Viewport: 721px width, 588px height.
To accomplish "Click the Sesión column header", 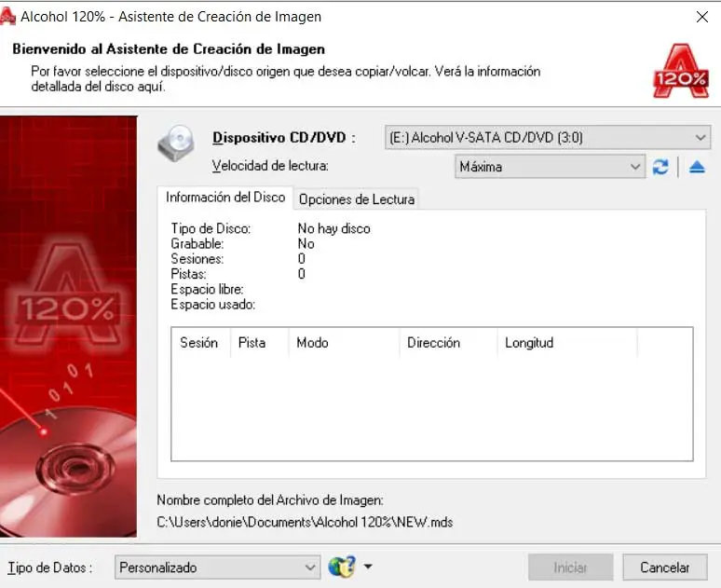I will pos(200,343).
